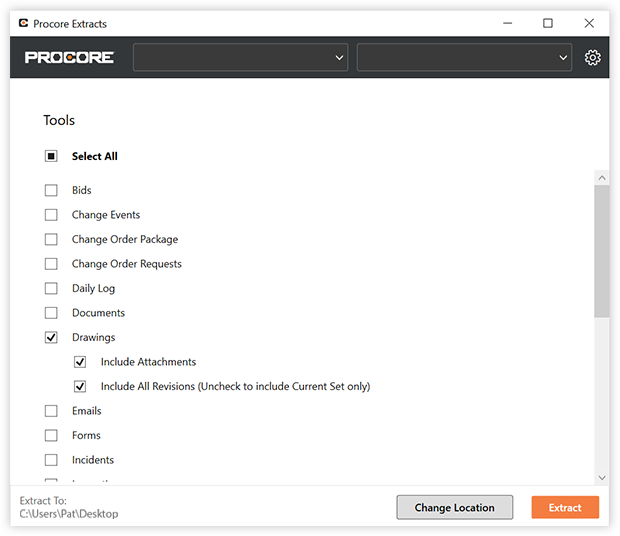Click the scrollbar down arrow

click(x=602, y=477)
